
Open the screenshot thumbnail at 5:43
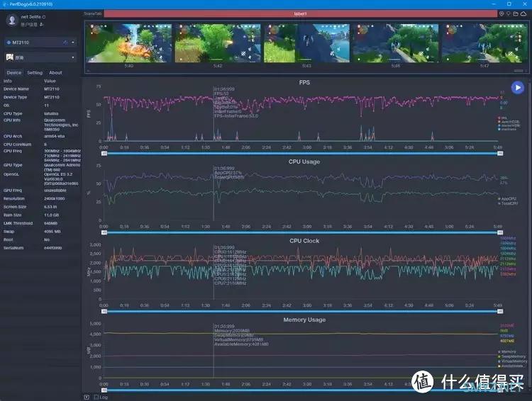[x=306, y=43]
